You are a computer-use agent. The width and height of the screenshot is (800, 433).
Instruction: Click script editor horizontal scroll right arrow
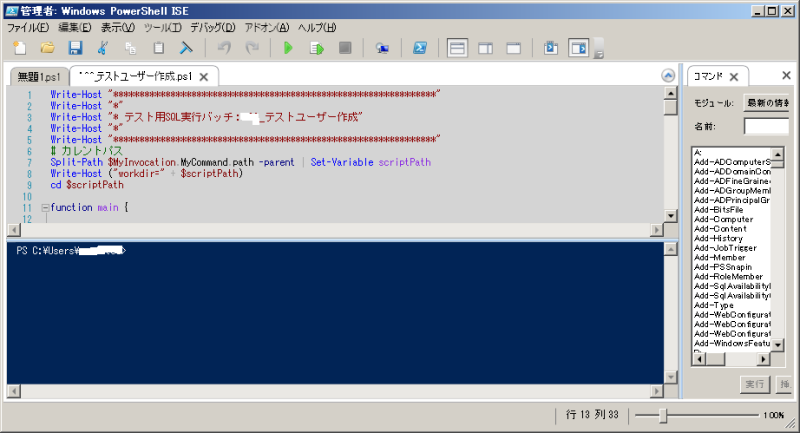pos(656,231)
